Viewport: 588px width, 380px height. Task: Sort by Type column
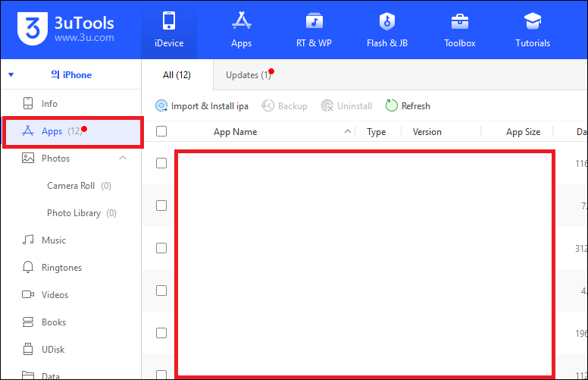(376, 132)
